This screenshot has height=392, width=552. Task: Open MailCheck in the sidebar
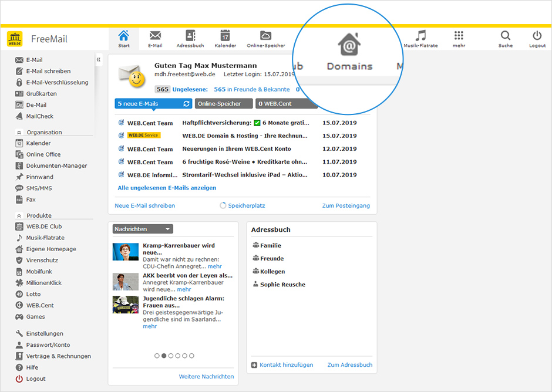coord(35,116)
